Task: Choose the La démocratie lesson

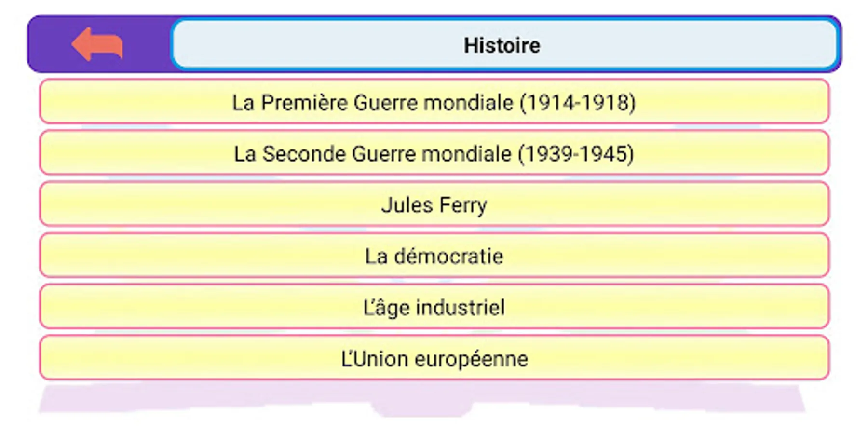Action: (x=434, y=256)
